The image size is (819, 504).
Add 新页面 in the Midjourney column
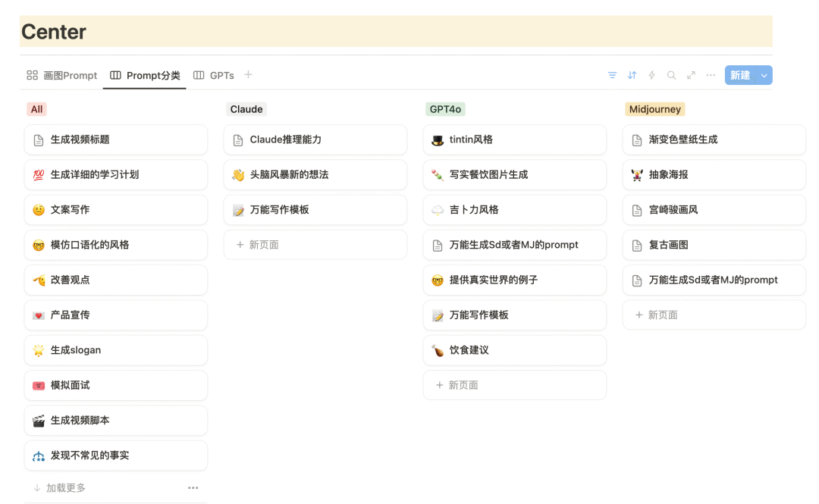pyautogui.click(x=714, y=315)
